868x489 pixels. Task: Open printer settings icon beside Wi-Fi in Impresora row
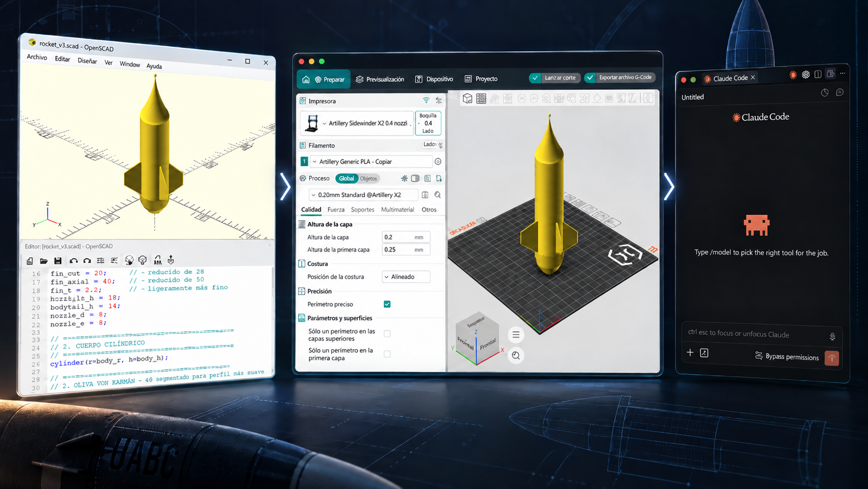coord(439,101)
